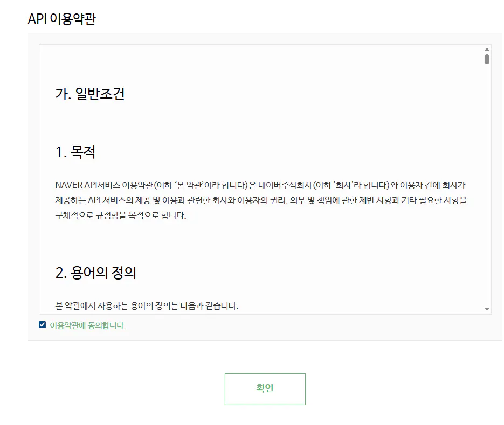Click the blank area above 가. 일반조건
The width and height of the screenshot is (504, 425).
[259, 65]
